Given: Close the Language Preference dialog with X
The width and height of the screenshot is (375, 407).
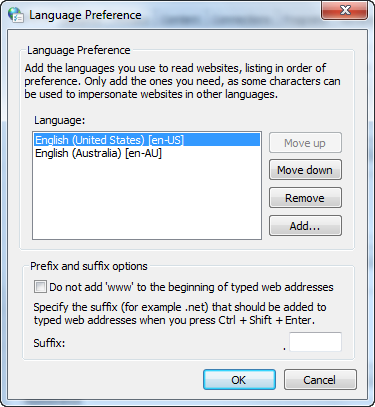Looking at the screenshot, I should tap(344, 10).
